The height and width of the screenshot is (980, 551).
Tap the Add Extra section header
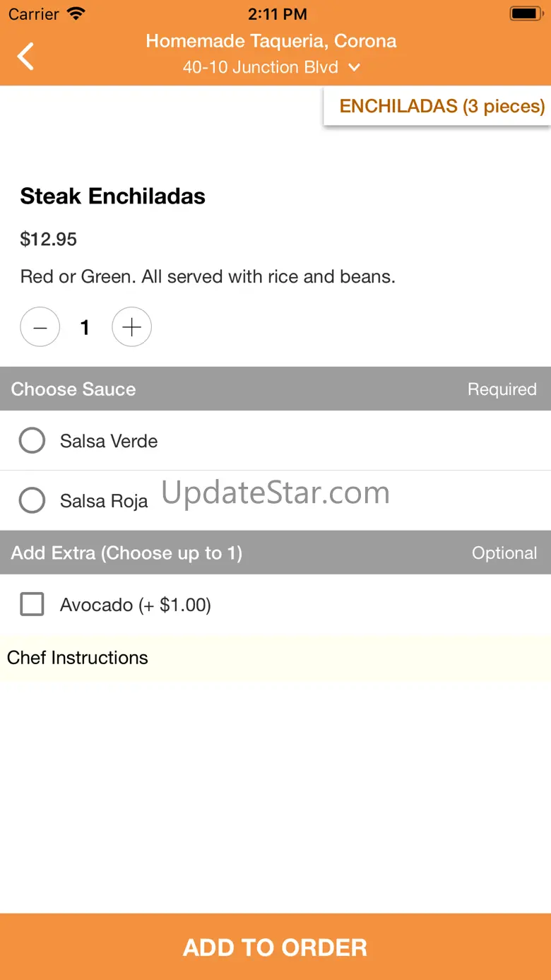click(127, 553)
